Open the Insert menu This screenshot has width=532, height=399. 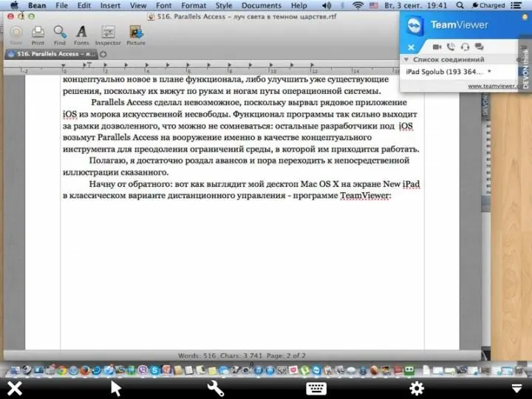110,5
